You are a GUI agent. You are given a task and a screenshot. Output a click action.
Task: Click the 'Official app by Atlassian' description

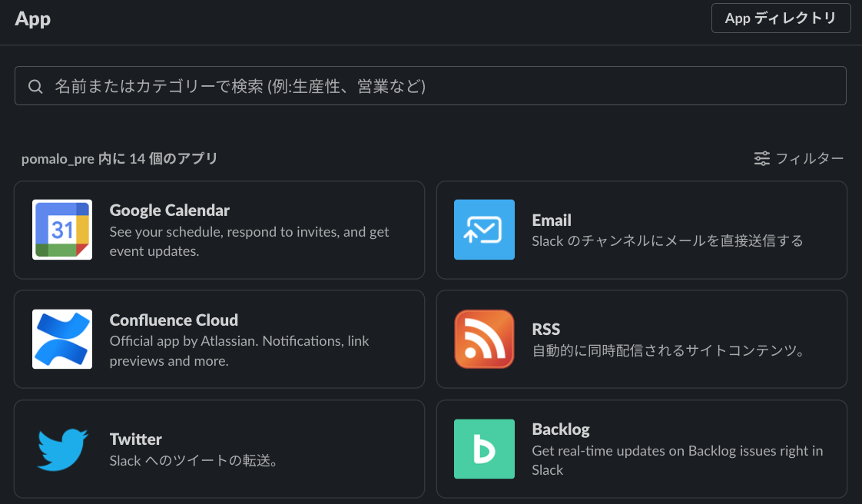(x=239, y=350)
